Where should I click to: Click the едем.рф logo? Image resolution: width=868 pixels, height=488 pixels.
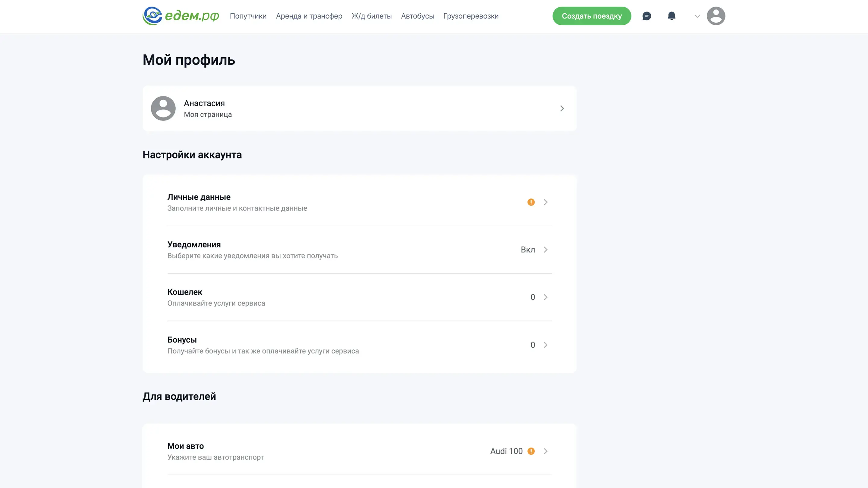181,16
